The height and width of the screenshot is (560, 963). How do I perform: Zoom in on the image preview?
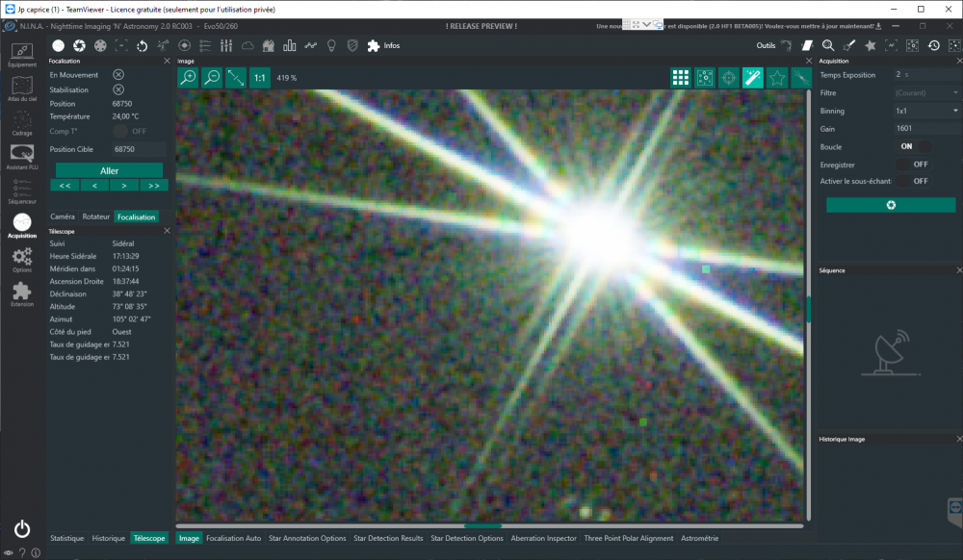pyautogui.click(x=188, y=78)
